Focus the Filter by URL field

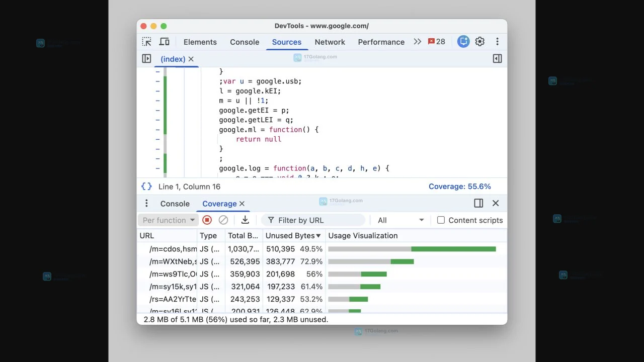coord(313,220)
